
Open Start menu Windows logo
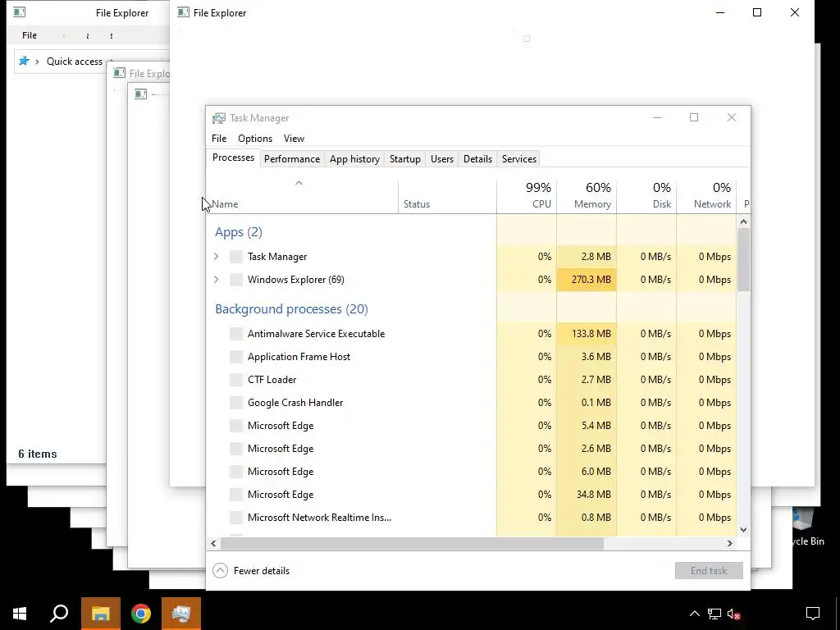20,614
